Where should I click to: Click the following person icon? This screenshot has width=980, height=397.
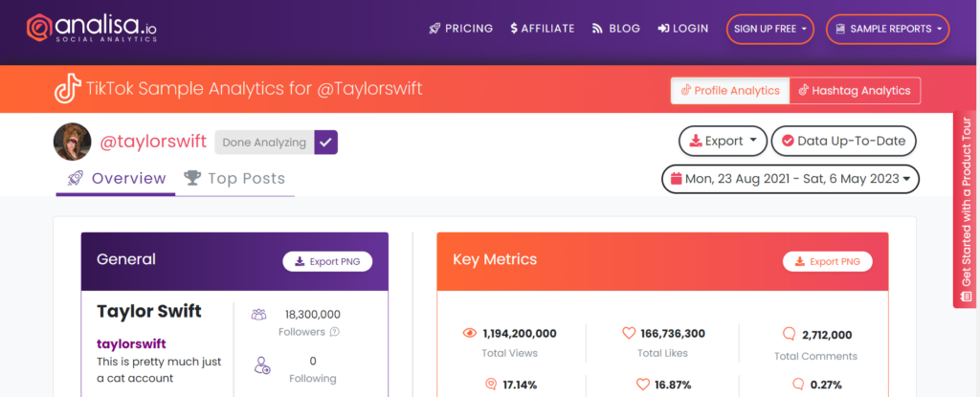click(x=262, y=364)
